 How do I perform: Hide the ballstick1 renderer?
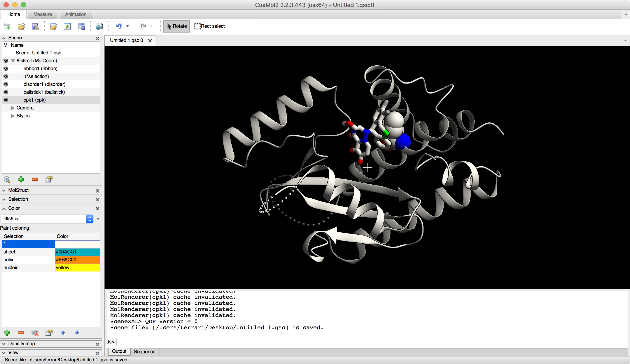(6, 92)
